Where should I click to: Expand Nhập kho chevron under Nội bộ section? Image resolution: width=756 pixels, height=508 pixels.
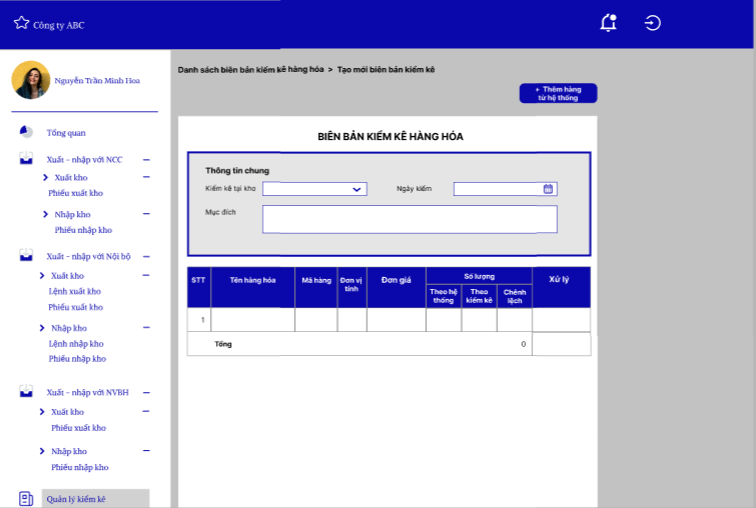click(42, 328)
